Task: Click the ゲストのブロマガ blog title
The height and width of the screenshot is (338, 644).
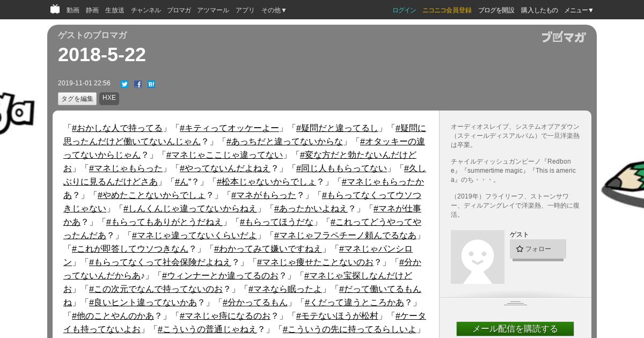Action: click(x=92, y=35)
